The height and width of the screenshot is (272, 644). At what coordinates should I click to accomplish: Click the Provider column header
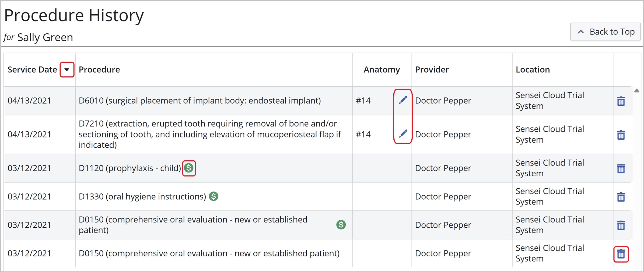432,70
